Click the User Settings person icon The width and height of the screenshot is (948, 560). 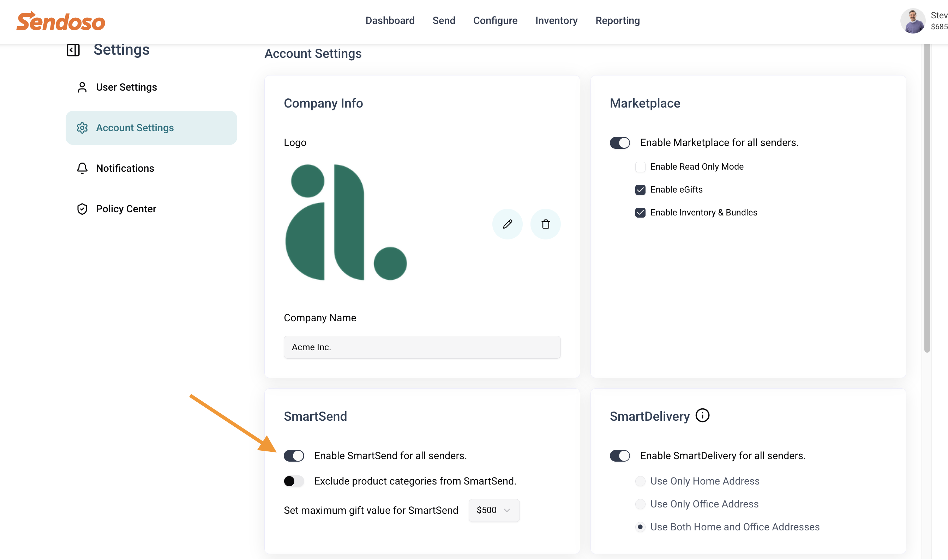[82, 87]
